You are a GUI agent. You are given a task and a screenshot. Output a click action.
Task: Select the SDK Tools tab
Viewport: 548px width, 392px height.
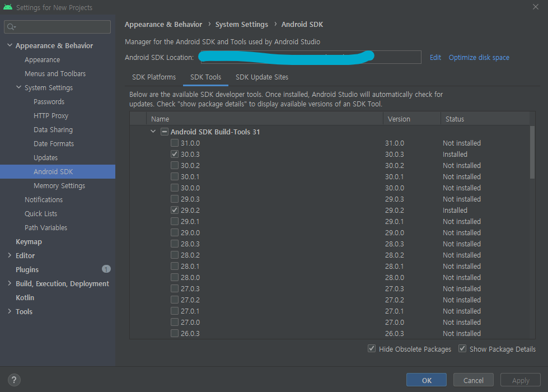205,77
